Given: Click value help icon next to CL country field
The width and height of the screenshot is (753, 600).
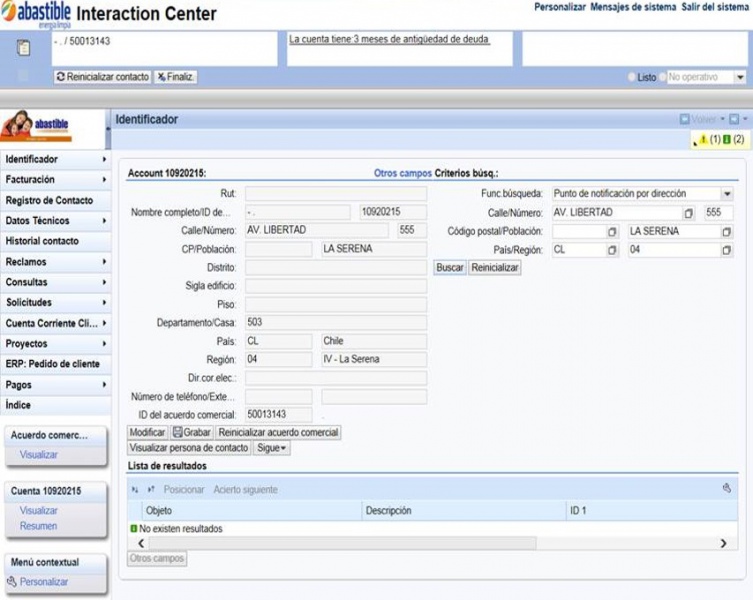Looking at the screenshot, I should tap(611, 250).
